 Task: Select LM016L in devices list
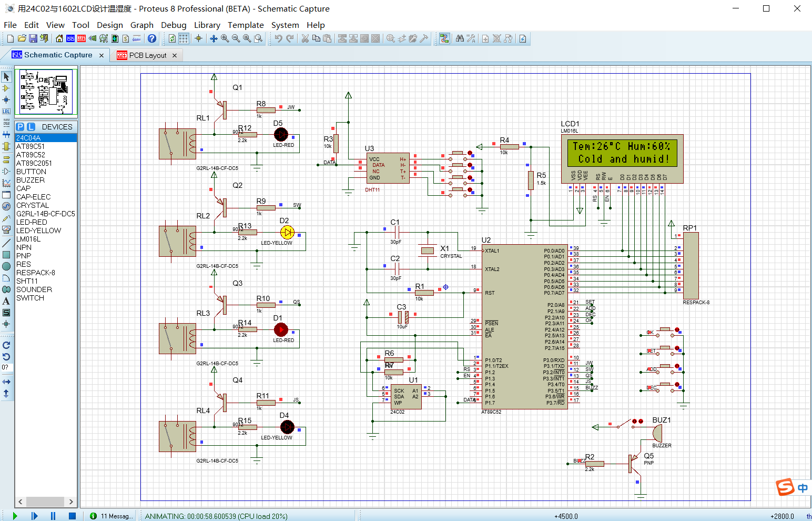click(46, 239)
